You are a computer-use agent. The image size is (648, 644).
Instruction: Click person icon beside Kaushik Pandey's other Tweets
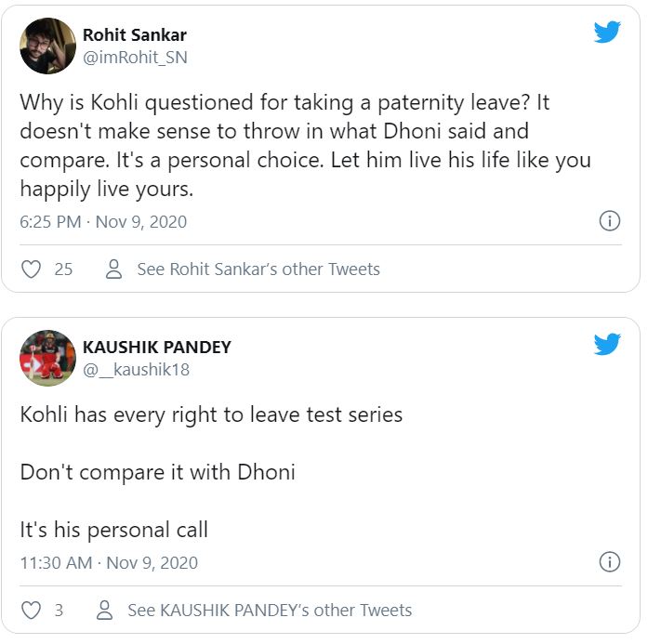(105, 611)
